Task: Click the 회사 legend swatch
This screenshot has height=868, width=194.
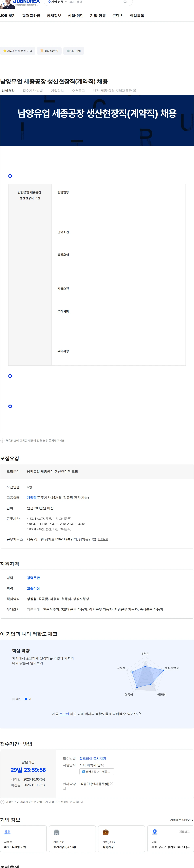Action: [x=14, y=699]
